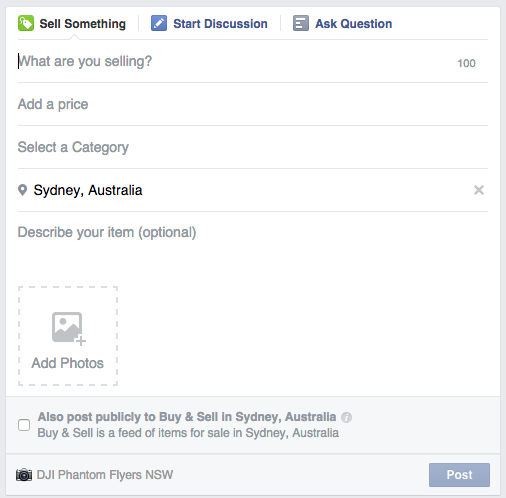The height and width of the screenshot is (498, 506).
Task: Open the DJI Phantom Flyers NSW group link
Action: point(105,475)
